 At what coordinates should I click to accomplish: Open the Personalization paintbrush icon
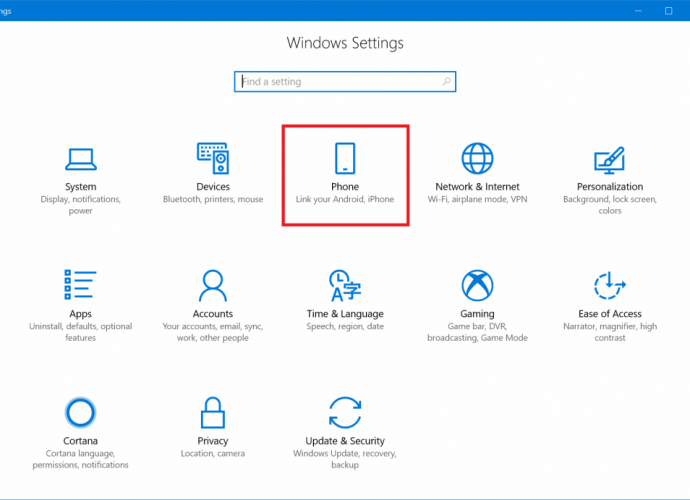tap(610, 159)
